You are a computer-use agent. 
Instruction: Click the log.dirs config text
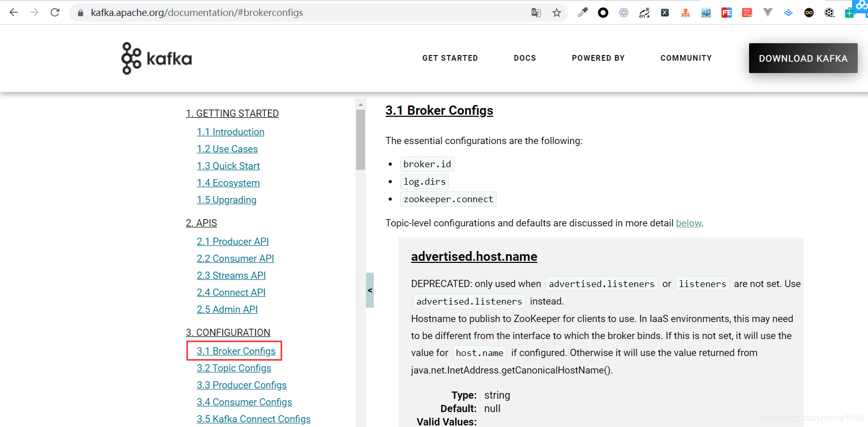[x=425, y=182]
